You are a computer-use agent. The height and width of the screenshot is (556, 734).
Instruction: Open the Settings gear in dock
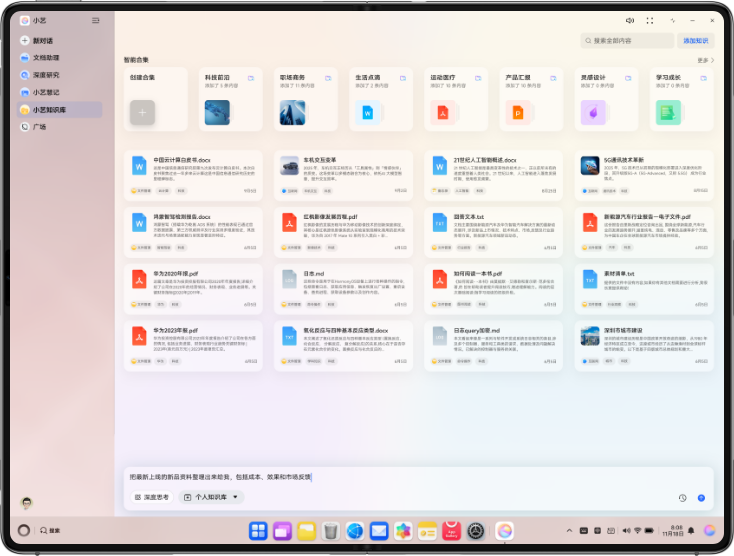[476, 531]
